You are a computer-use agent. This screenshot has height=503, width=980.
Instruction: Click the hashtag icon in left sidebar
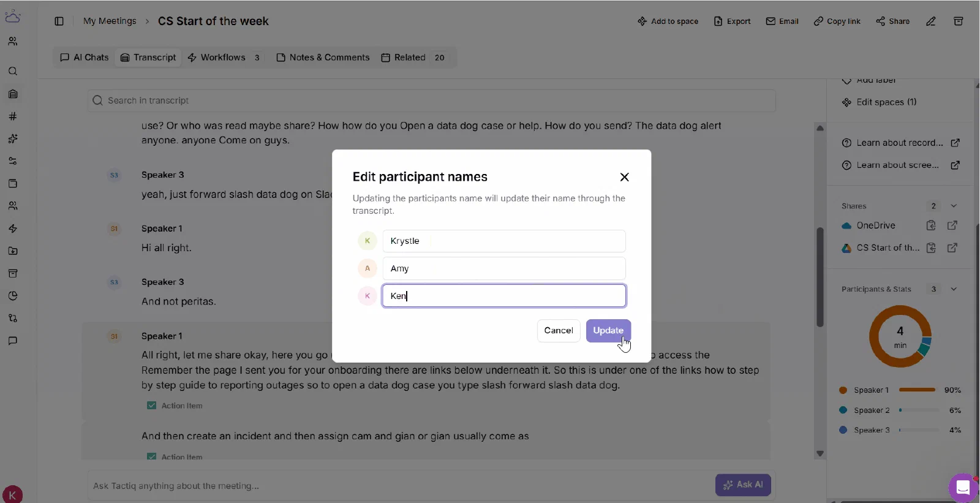point(13,116)
